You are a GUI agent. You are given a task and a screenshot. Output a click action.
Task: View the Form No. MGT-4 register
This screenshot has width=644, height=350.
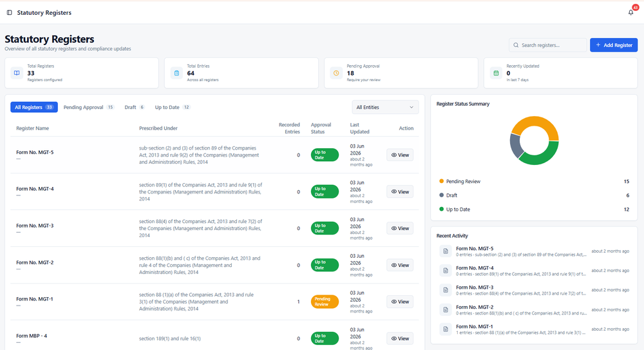(x=400, y=191)
